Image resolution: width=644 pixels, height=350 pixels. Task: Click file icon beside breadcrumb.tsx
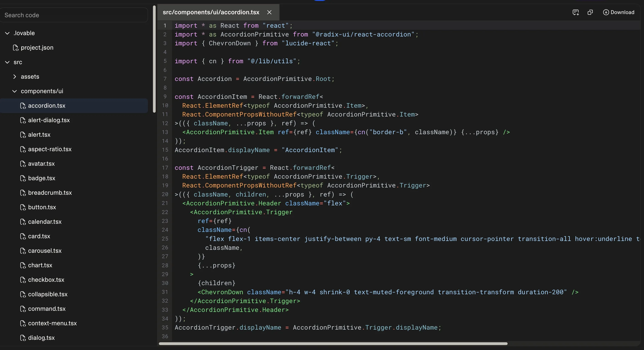[x=23, y=193]
